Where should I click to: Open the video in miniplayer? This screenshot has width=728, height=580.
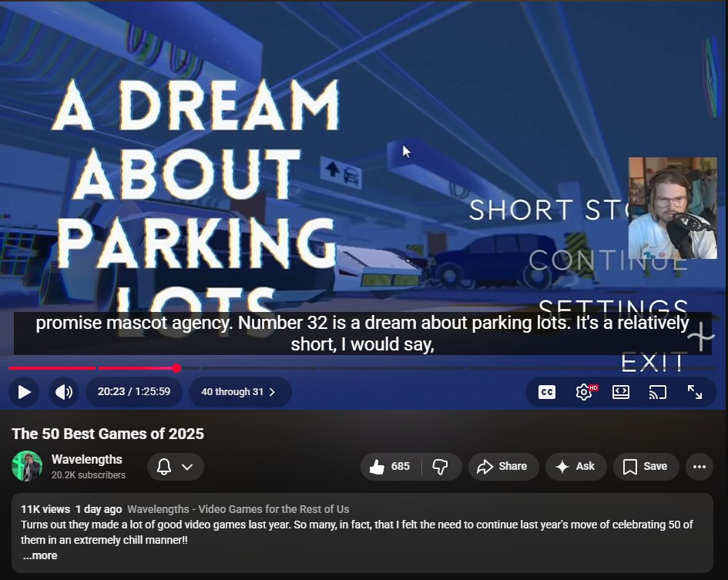click(x=621, y=392)
